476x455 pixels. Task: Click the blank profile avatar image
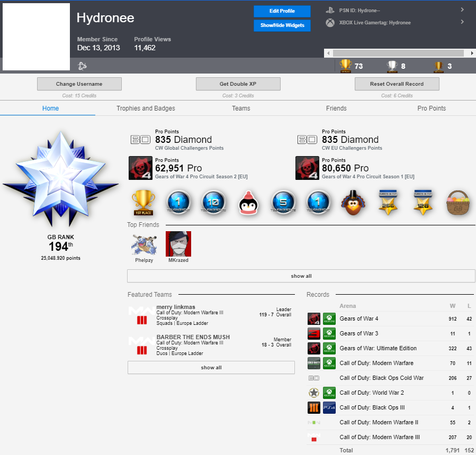click(x=36, y=37)
